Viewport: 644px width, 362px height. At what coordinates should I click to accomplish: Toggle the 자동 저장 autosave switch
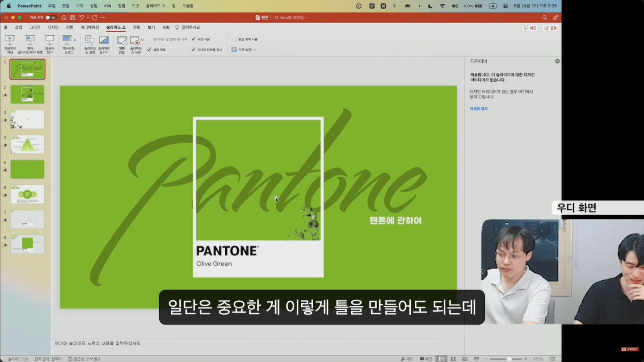click(51, 17)
